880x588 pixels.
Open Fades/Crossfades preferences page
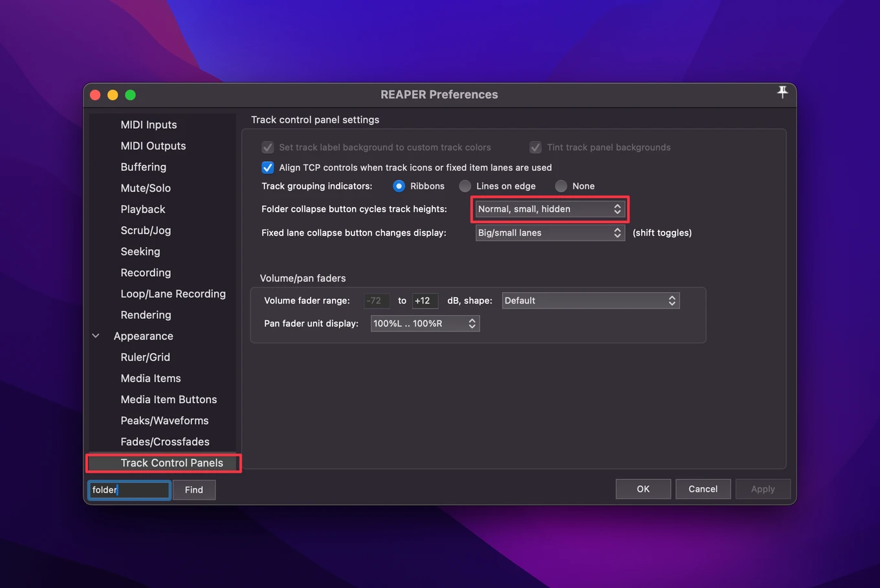(x=165, y=442)
